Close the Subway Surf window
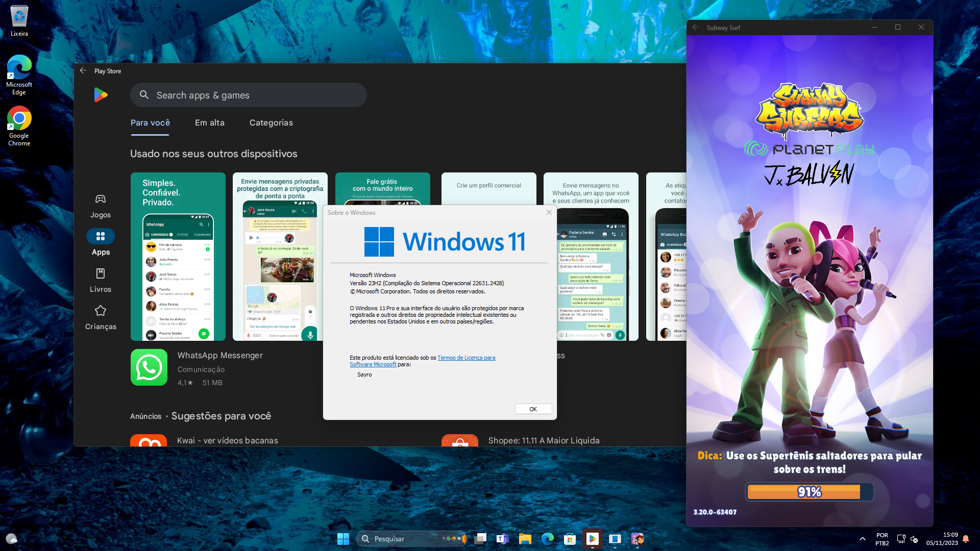 click(921, 28)
